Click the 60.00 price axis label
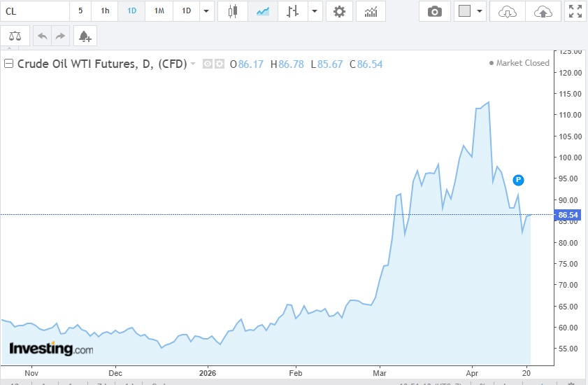The width and height of the screenshot is (588, 385). pyautogui.click(x=570, y=328)
